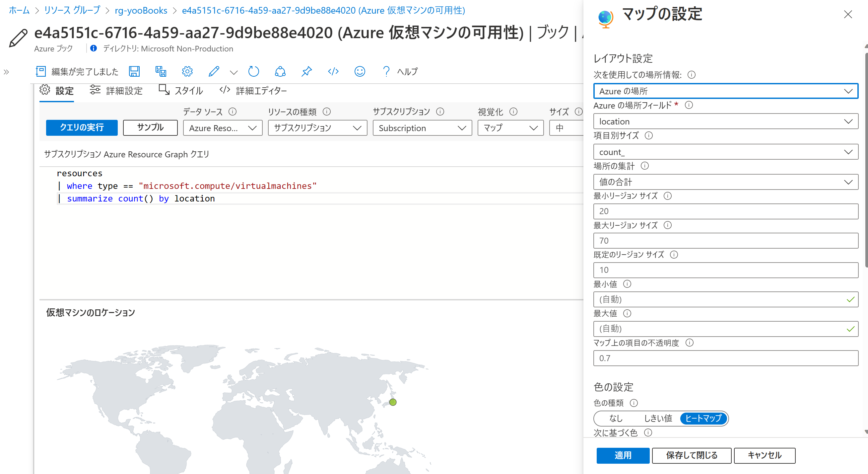Click the Save As toolbar icon
Viewport: 868px width, 474px height.
point(161,71)
